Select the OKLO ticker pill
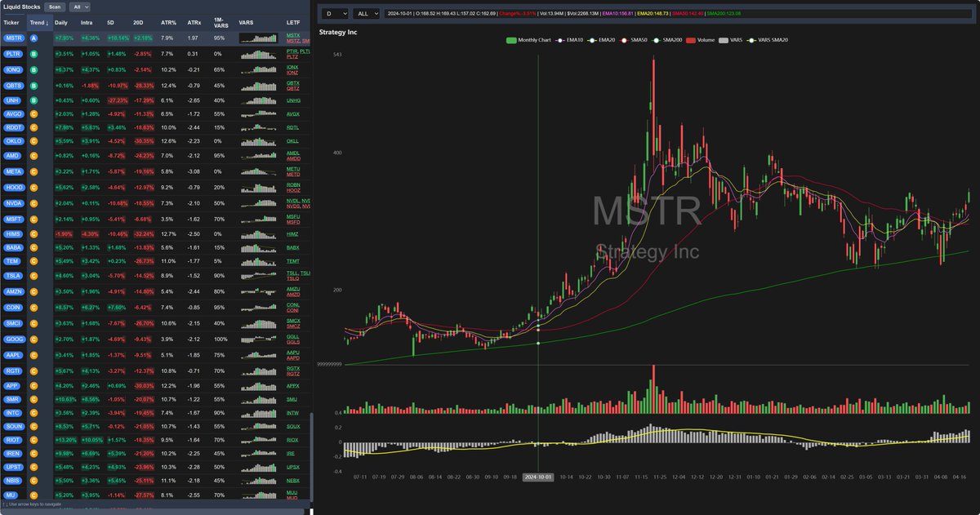Screen dimensions: 980x515 [x=12, y=141]
